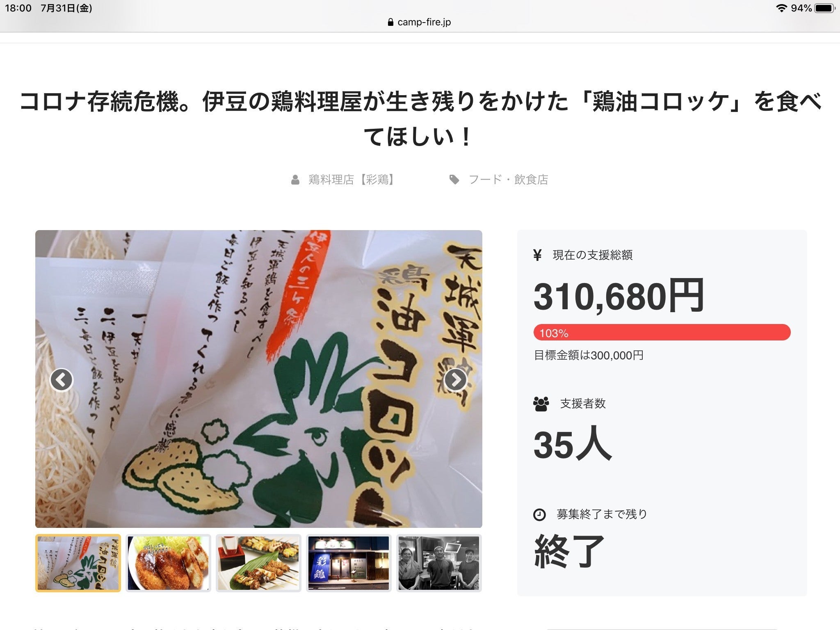Tap the lock icon in address bar
The height and width of the screenshot is (630, 840).
390,22
